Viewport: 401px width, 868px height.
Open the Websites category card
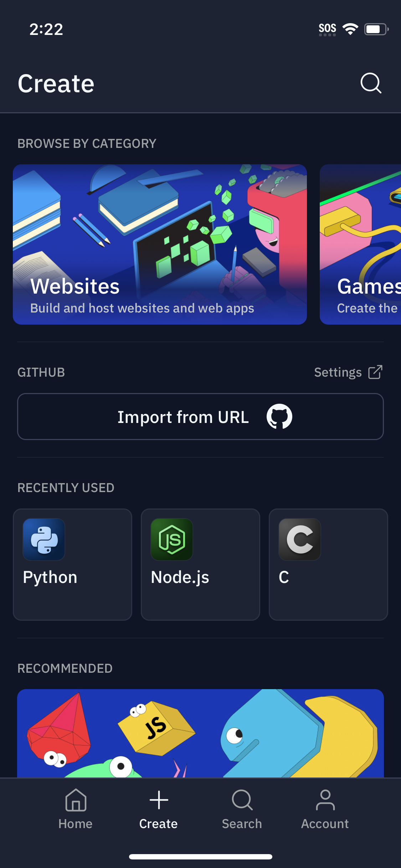[160, 244]
